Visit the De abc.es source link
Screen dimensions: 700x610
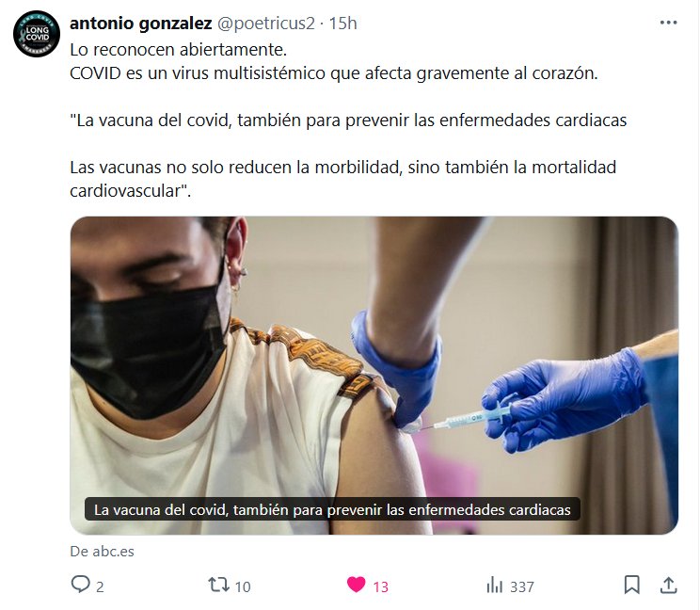(103, 552)
